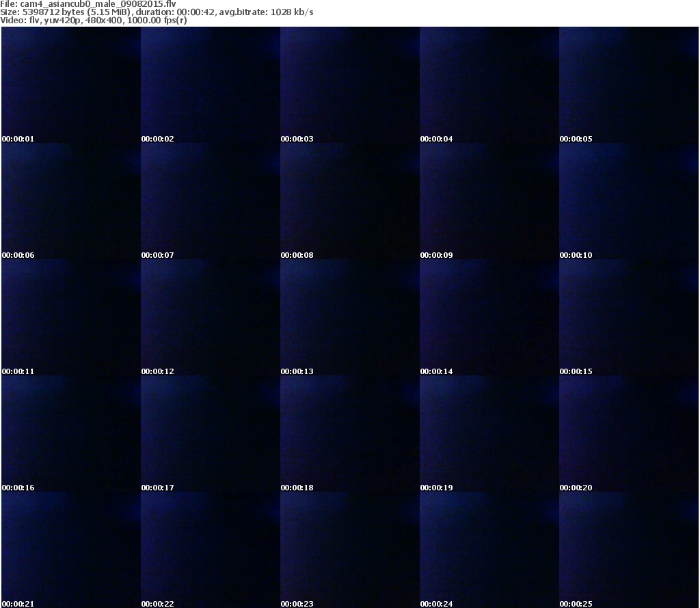
Task: Choose the frame labeled 00:00:16
Action: pyautogui.click(x=71, y=434)
